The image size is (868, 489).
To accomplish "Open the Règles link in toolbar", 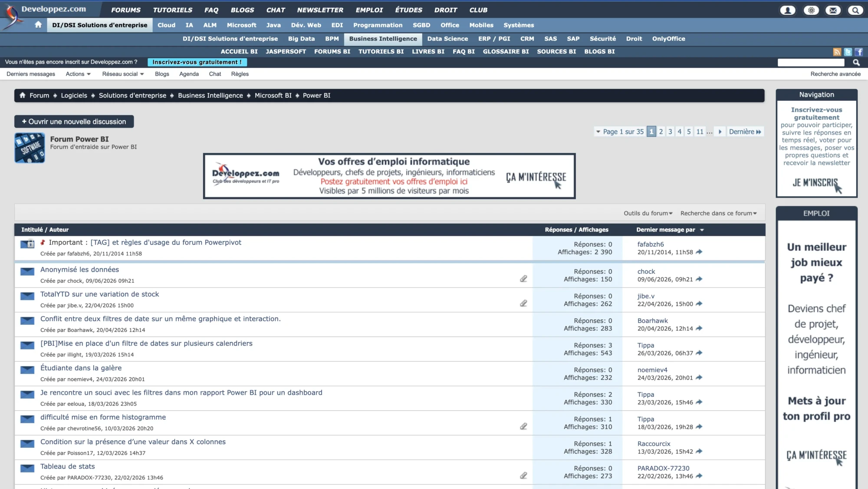I will [240, 74].
